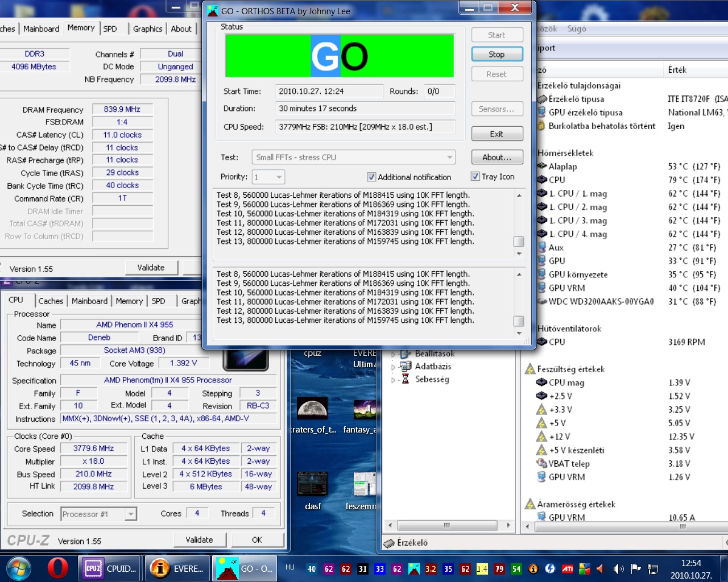Stop the ORTHOS stress test
The height and width of the screenshot is (582, 728).
(x=497, y=54)
